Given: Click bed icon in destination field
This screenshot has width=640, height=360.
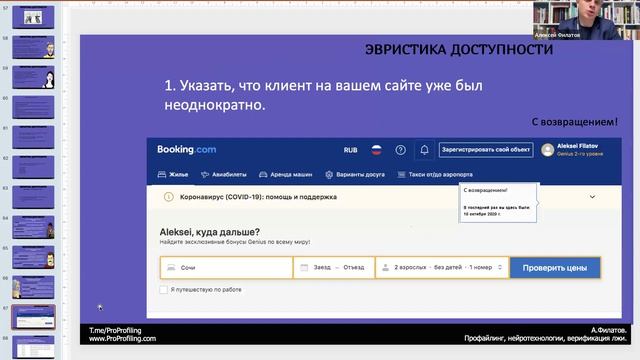Looking at the screenshot, I should coord(171,268).
